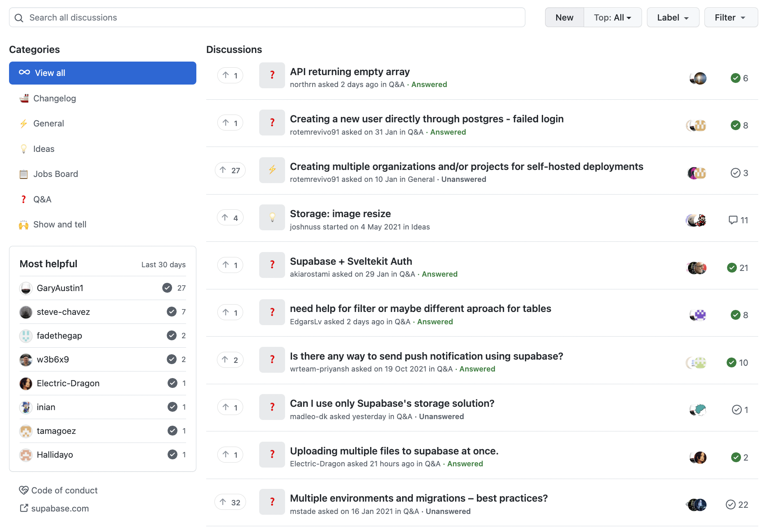The image size is (764, 532).
Task: Click the 'Search all discussions' field
Action: click(x=267, y=18)
